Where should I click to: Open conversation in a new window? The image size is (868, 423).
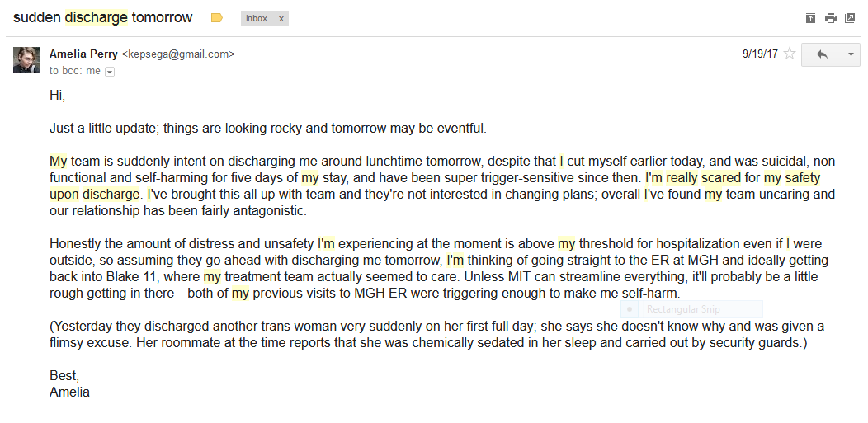[x=850, y=18]
